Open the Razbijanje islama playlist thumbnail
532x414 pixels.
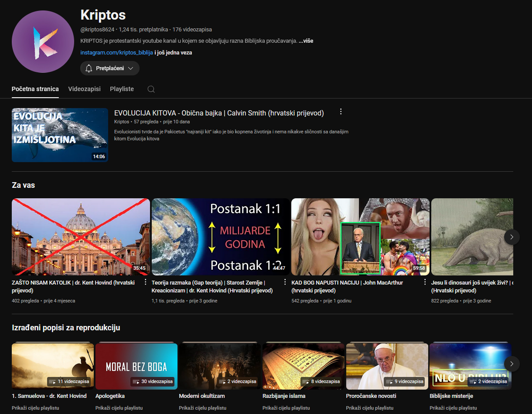coord(303,365)
